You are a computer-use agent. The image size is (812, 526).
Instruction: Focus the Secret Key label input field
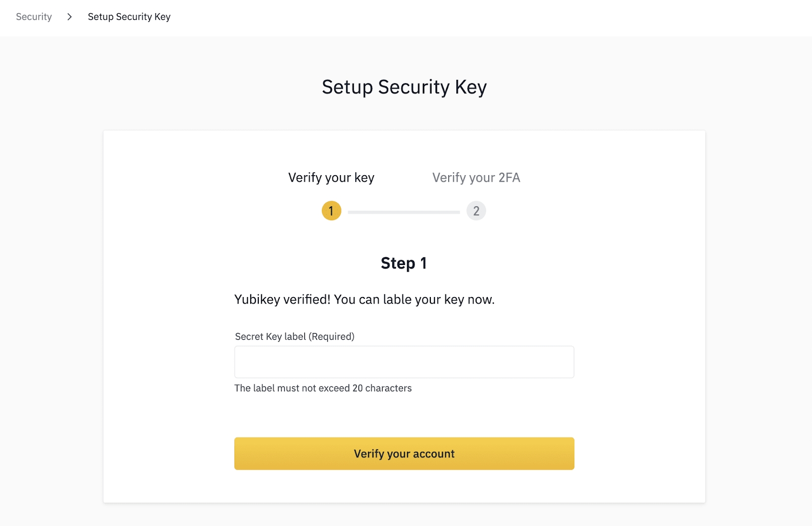[x=404, y=362]
